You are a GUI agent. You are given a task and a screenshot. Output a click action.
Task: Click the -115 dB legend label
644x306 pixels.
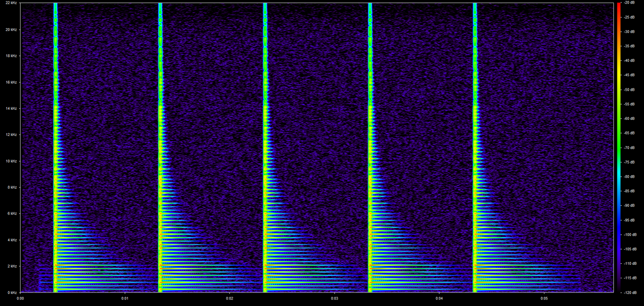630,278
